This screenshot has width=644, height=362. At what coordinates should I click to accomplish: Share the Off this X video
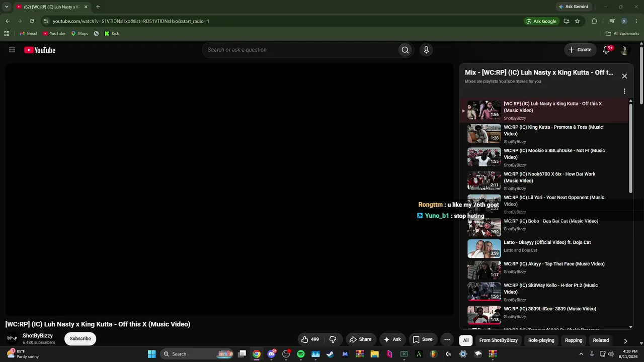pyautogui.click(x=360, y=339)
